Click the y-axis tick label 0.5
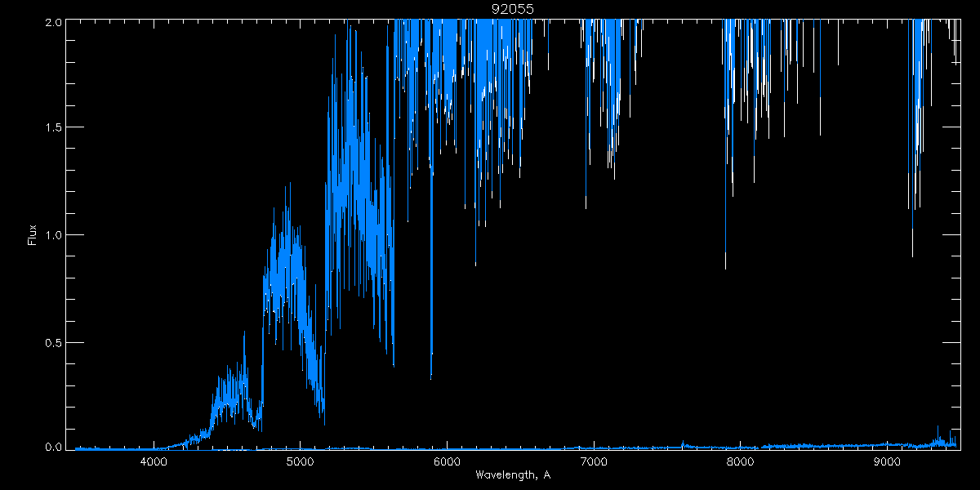The height and width of the screenshot is (490, 980). 52,342
